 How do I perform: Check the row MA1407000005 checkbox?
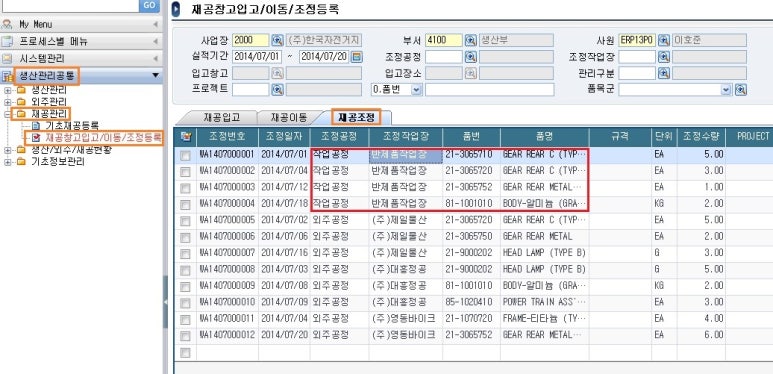[185, 221]
